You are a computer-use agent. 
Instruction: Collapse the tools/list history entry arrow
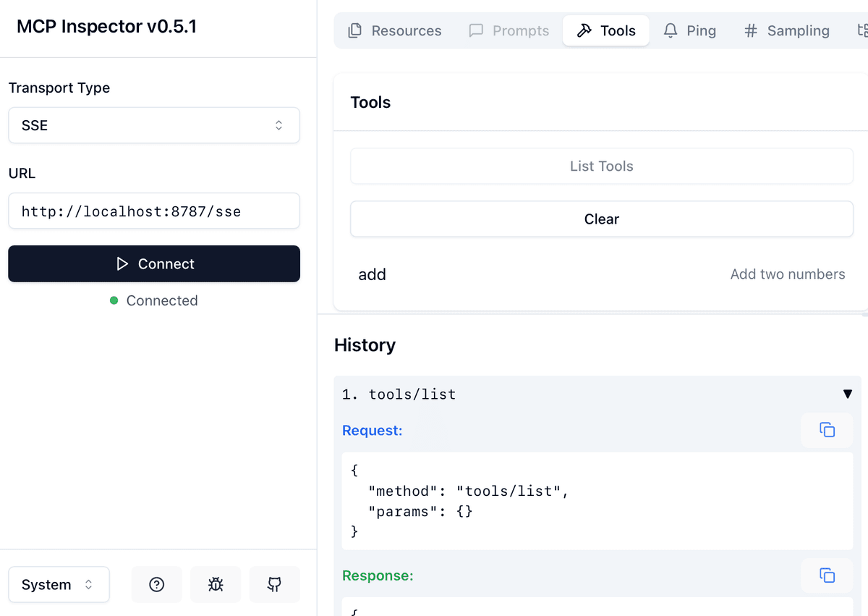[x=848, y=395]
